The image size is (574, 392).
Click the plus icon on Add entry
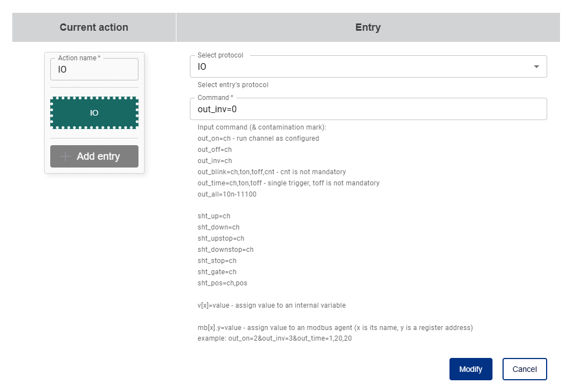click(65, 156)
